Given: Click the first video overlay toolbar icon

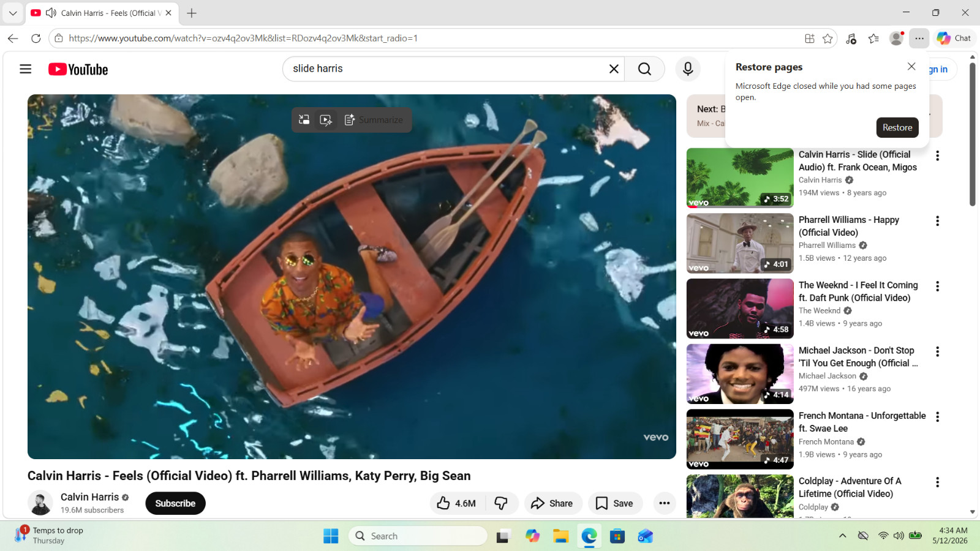Looking at the screenshot, I should click(x=304, y=120).
